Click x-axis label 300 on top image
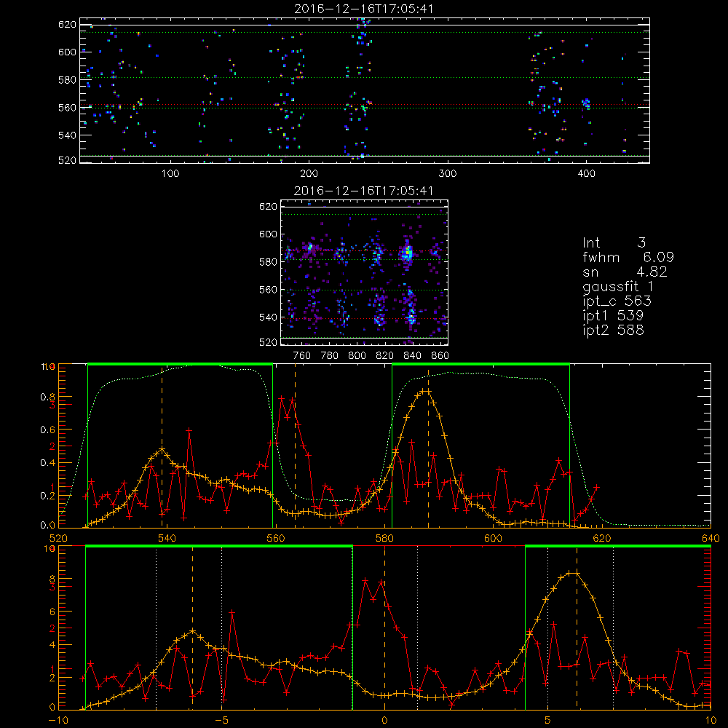The image size is (728, 728). (x=448, y=174)
